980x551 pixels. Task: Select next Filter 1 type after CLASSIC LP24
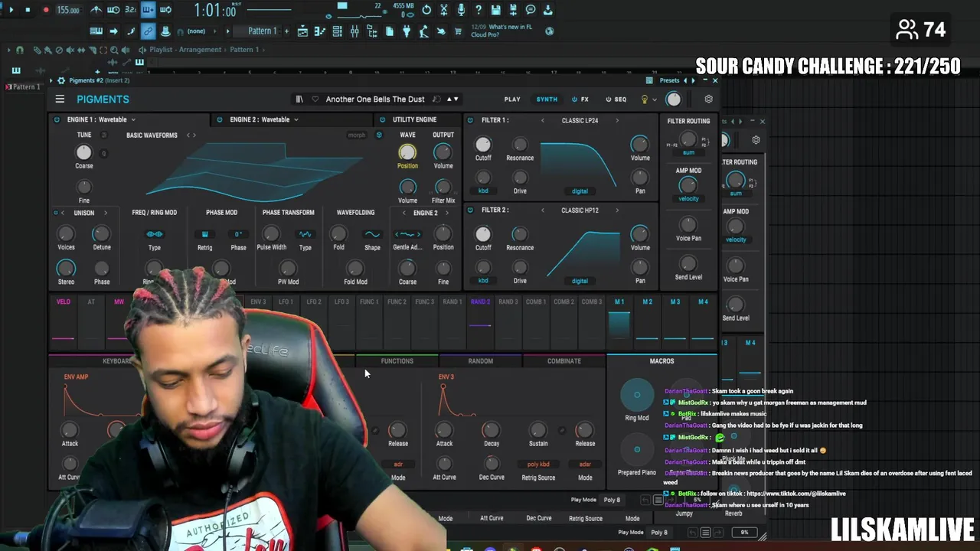(617, 120)
